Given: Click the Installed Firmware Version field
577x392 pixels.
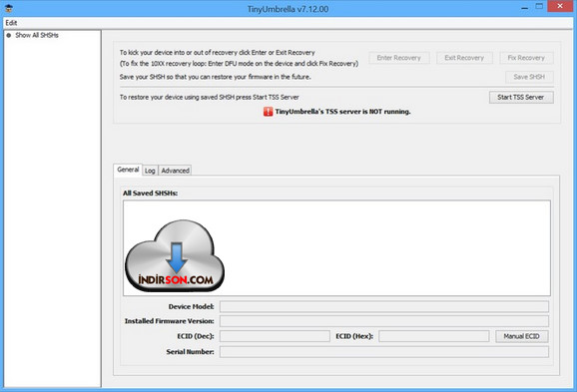Looking at the screenshot, I should 384,321.
